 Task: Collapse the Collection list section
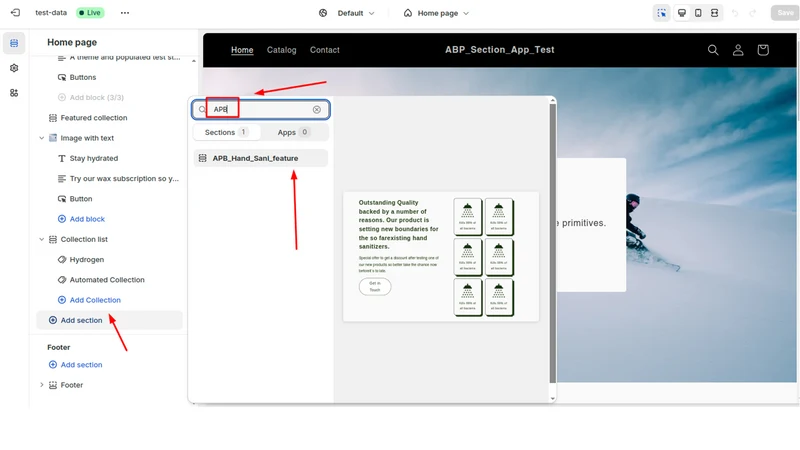(42, 239)
